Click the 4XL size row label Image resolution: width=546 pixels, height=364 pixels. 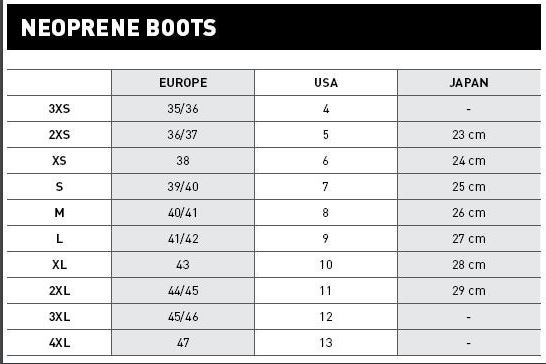59,343
